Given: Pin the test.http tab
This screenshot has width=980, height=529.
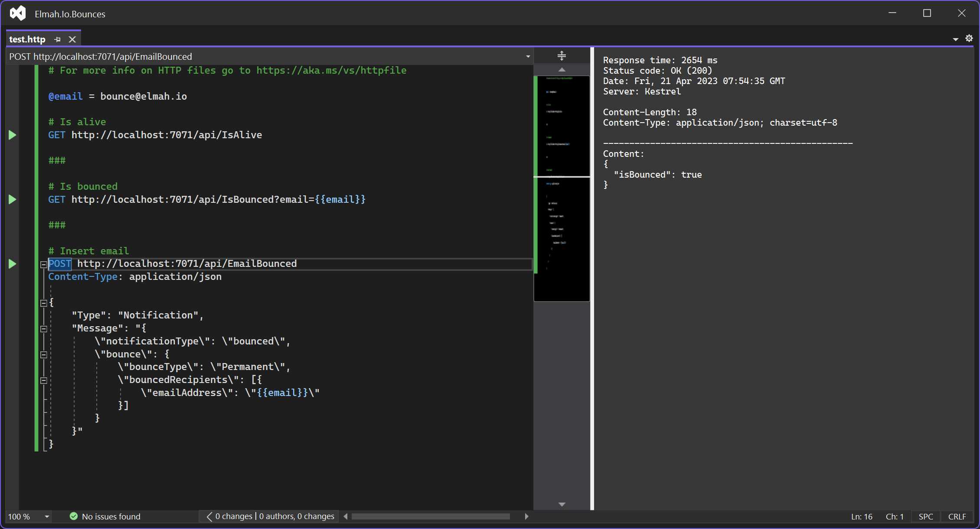Looking at the screenshot, I should click(58, 39).
